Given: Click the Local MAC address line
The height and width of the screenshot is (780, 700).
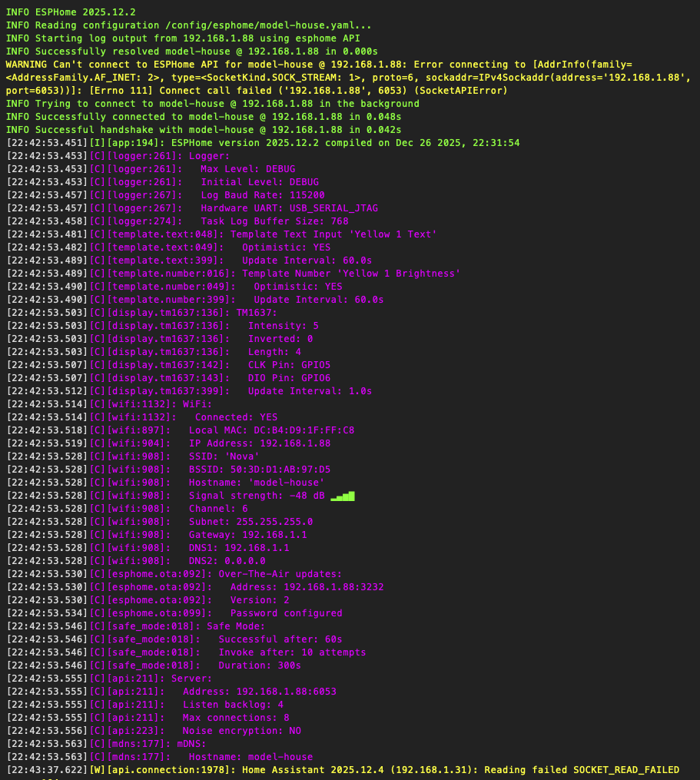Looking at the screenshot, I should click(271, 430).
